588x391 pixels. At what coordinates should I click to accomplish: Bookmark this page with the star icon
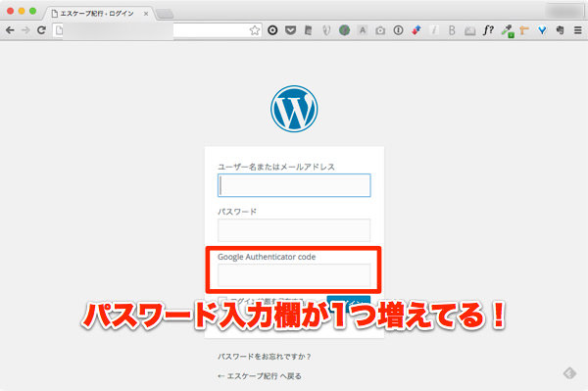(x=255, y=30)
